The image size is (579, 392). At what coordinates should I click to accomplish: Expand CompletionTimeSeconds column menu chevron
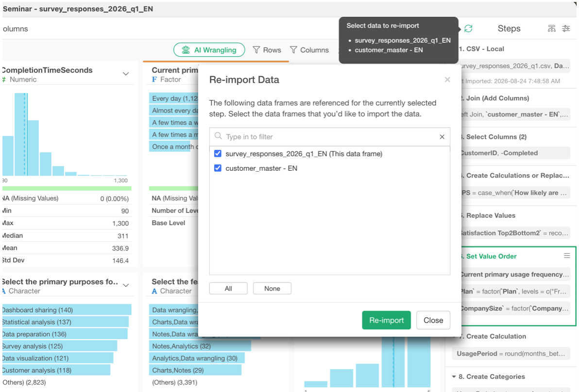pyautogui.click(x=126, y=74)
